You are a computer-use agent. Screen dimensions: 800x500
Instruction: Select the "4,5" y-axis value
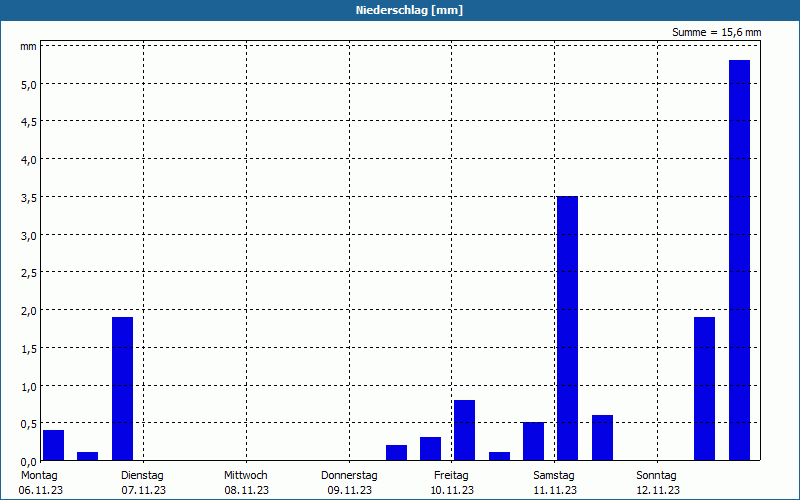[29, 122]
